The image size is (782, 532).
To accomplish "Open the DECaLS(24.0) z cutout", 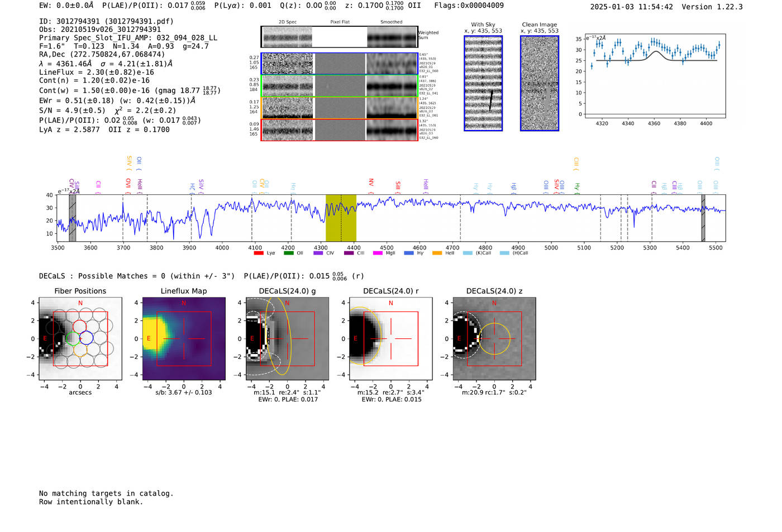I will point(494,339).
